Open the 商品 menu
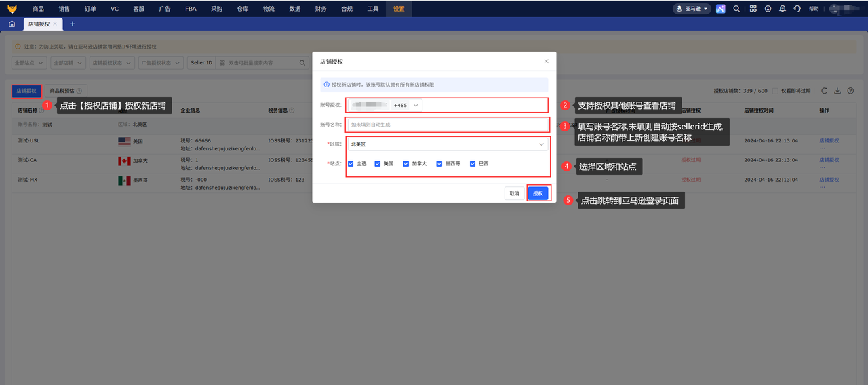 [x=39, y=9]
